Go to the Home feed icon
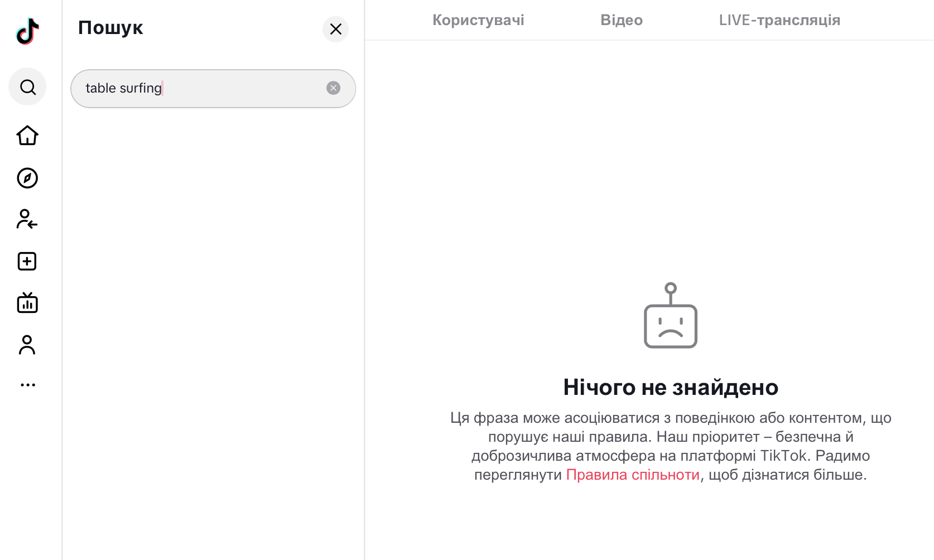The height and width of the screenshot is (560, 934). tap(27, 136)
